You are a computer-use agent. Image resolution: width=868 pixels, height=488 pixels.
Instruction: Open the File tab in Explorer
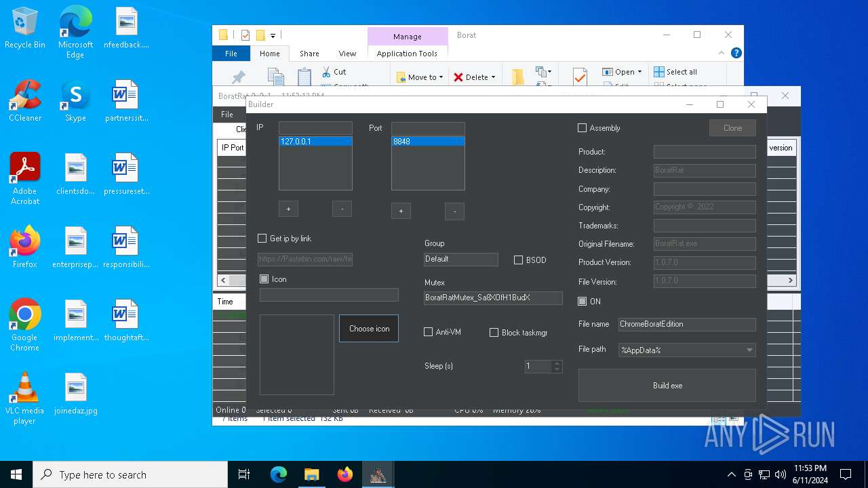click(x=231, y=54)
